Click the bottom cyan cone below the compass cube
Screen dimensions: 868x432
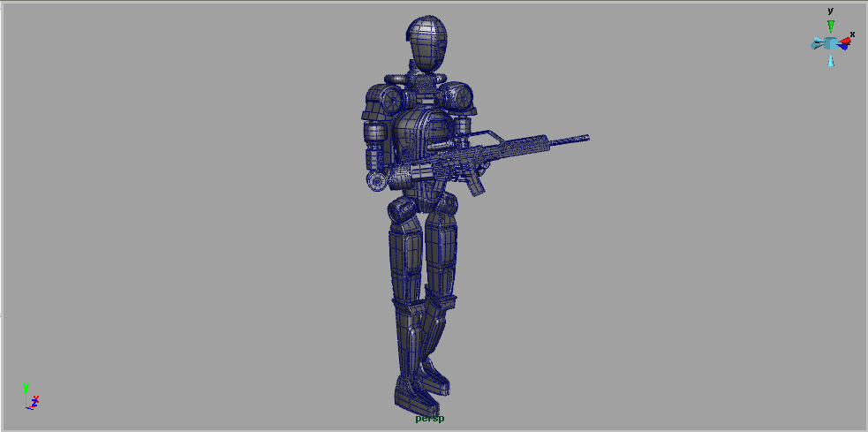830,60
